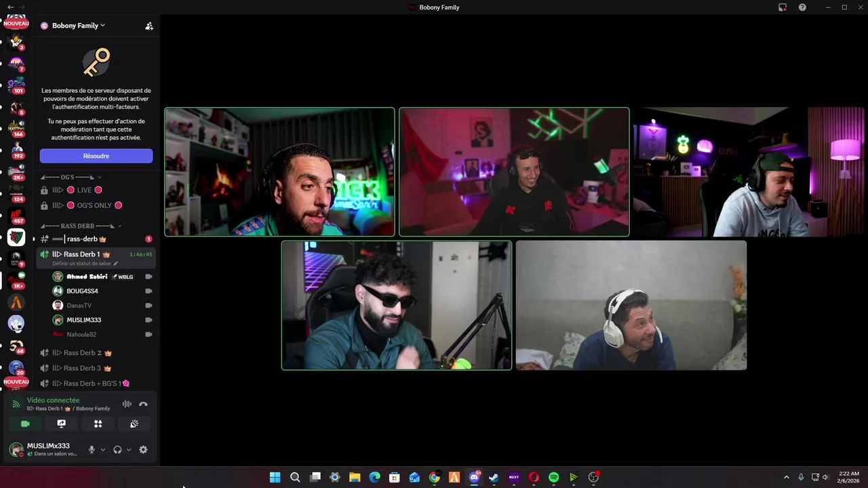
Task: Click camera icon next to DanasTV
Action: pyautogui.click(x=149, y=306)
